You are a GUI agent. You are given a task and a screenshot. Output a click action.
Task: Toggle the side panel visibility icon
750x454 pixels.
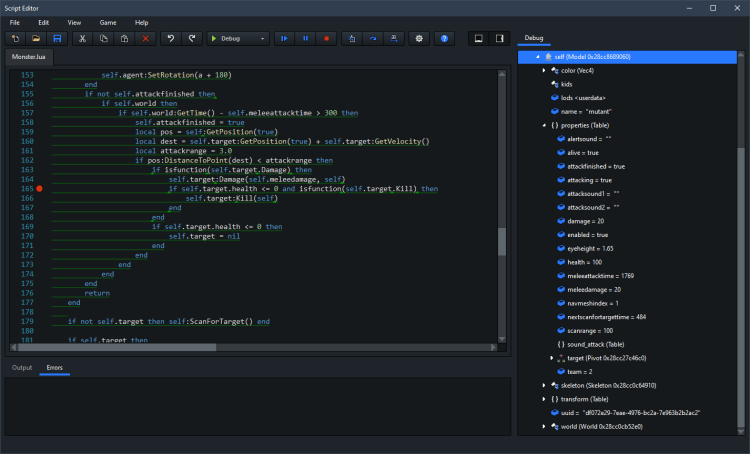click(x=500, y=38)
